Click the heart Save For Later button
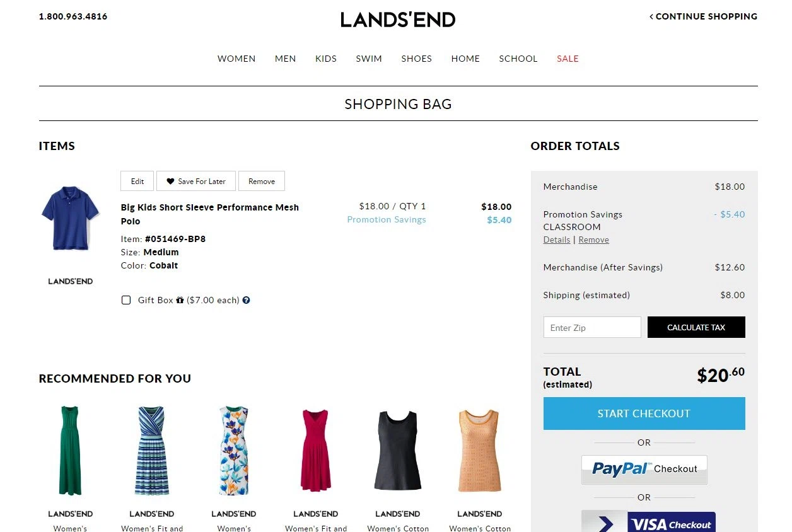Screen dimensions: 792x532 tap(196, 181)
